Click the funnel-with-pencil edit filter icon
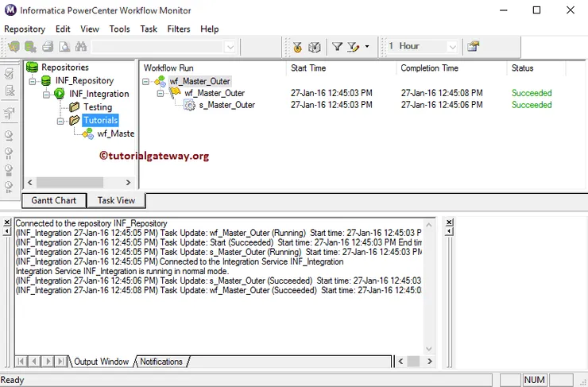 coord(354,47)
